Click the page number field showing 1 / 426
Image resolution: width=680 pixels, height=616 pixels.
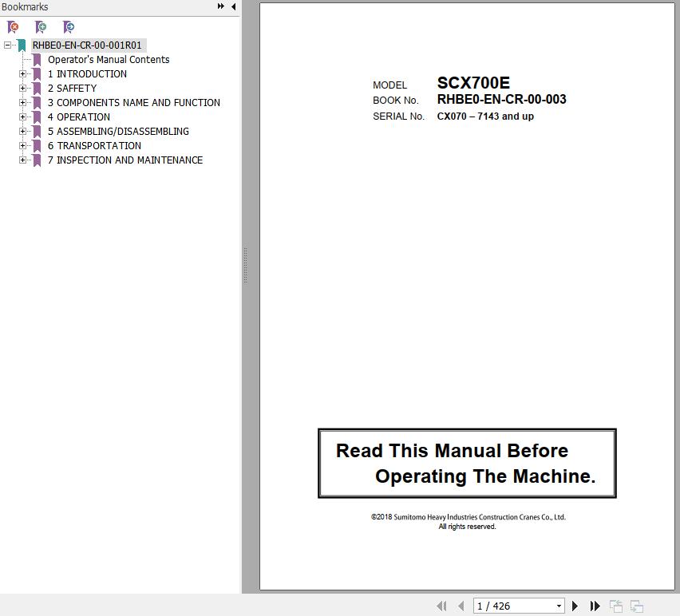click(514, 606)
